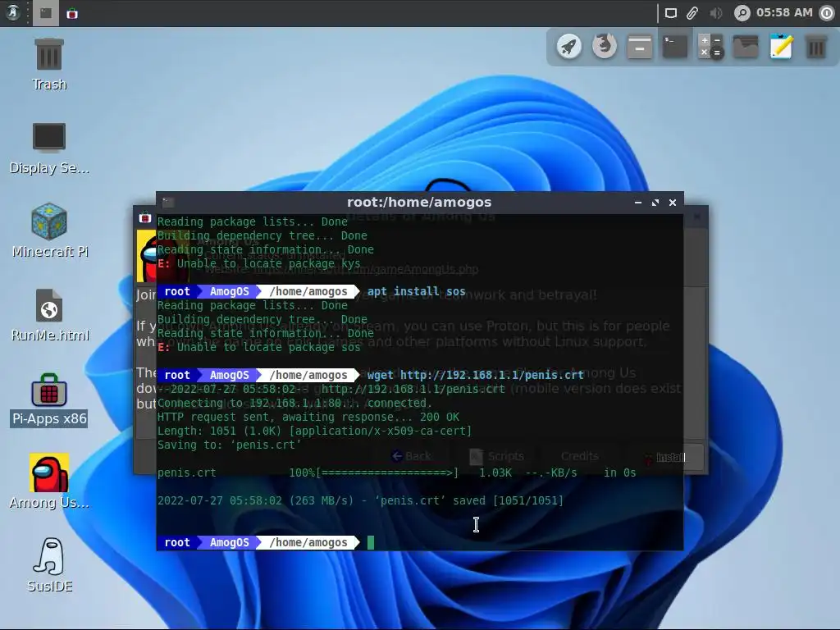Open the notes editor dock icon
The image size is (840, 630).
(781, 46)
